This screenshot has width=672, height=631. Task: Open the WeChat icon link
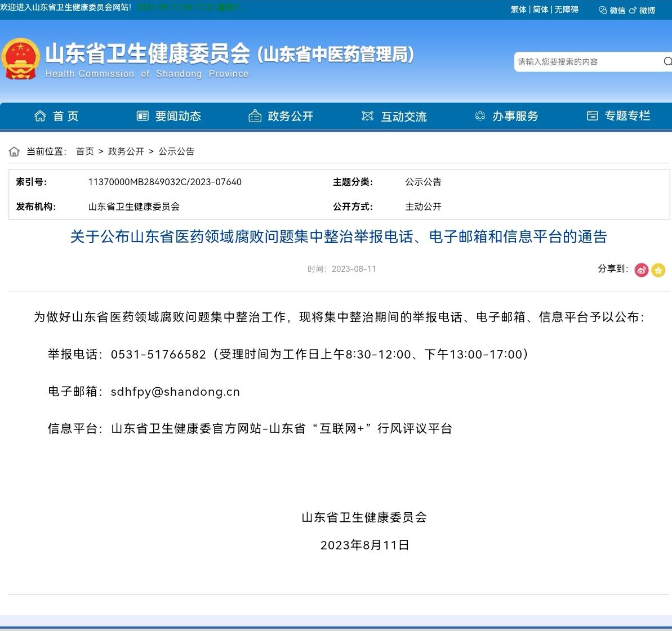point(603,10)
